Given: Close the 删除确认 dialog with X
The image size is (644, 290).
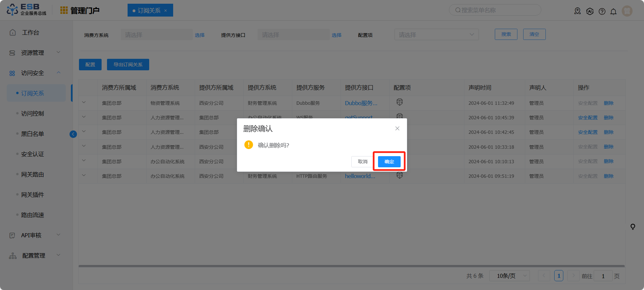Looking at the screenshot, I should point(397,128).
